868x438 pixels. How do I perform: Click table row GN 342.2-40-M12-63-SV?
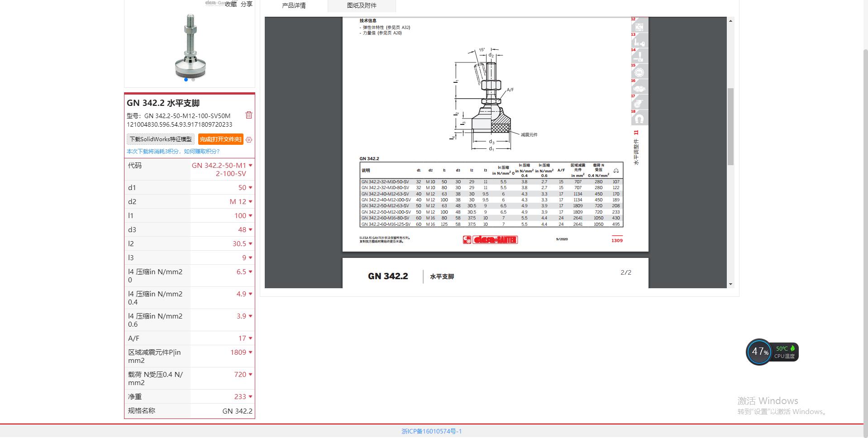tap(491, 194)
